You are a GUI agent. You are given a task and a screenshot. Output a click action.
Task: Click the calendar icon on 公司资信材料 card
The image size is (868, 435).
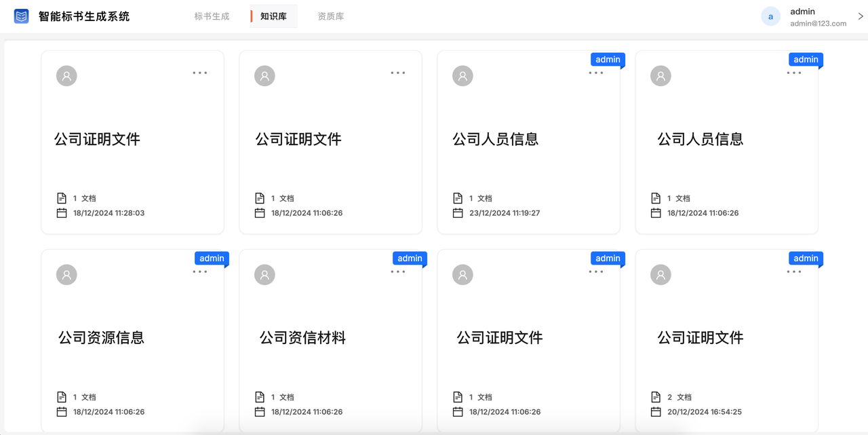click(260, 412)
